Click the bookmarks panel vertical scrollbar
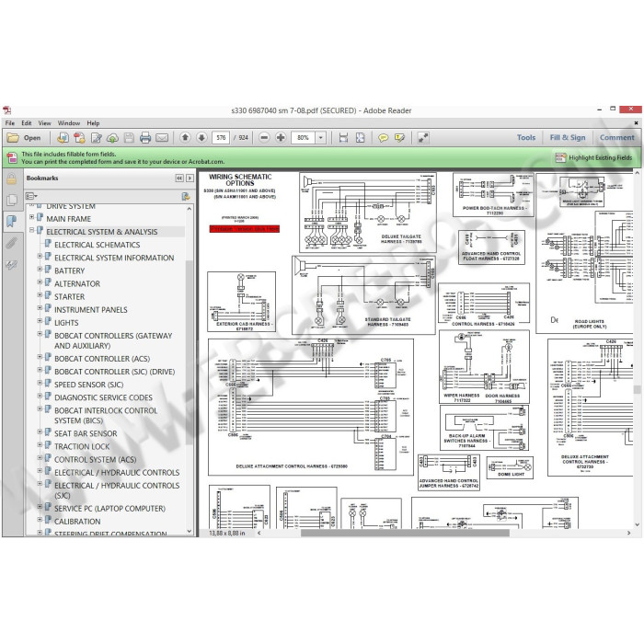644x644 pixels. click(190, 353)
